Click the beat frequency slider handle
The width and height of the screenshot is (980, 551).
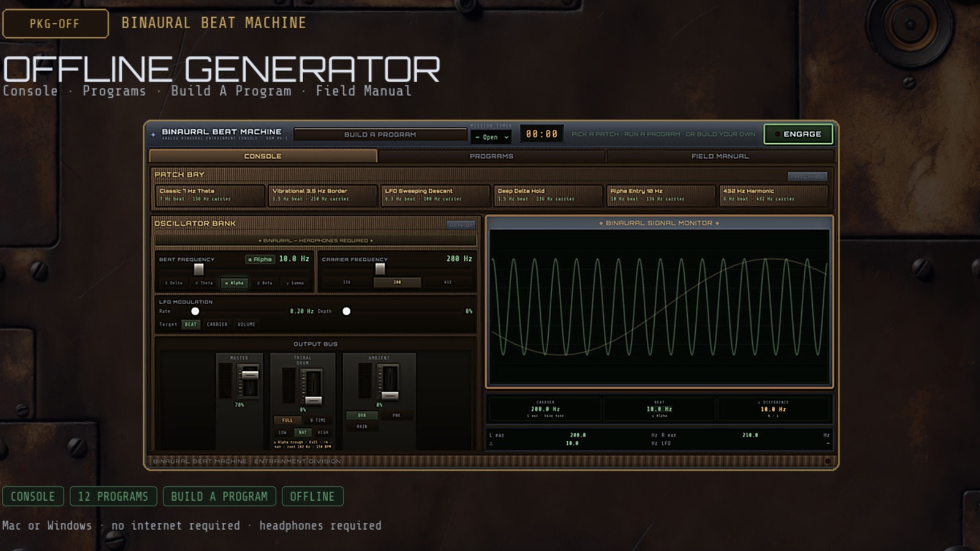198,269
